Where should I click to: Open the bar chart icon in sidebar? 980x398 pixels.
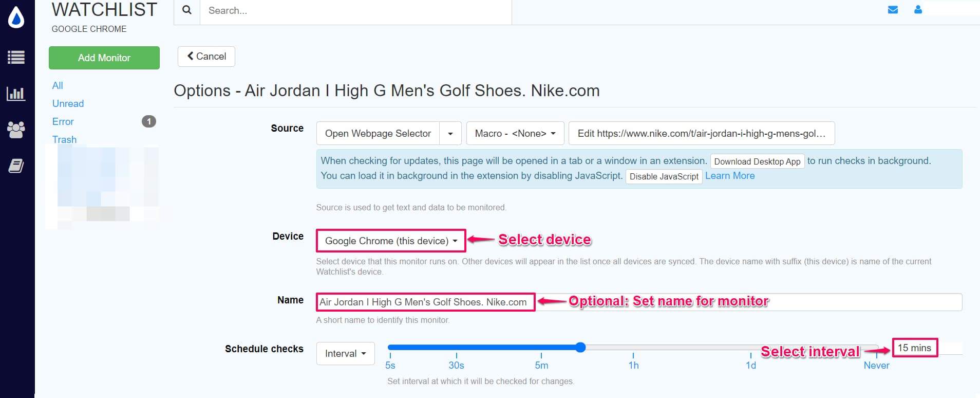tap(16, 94)
